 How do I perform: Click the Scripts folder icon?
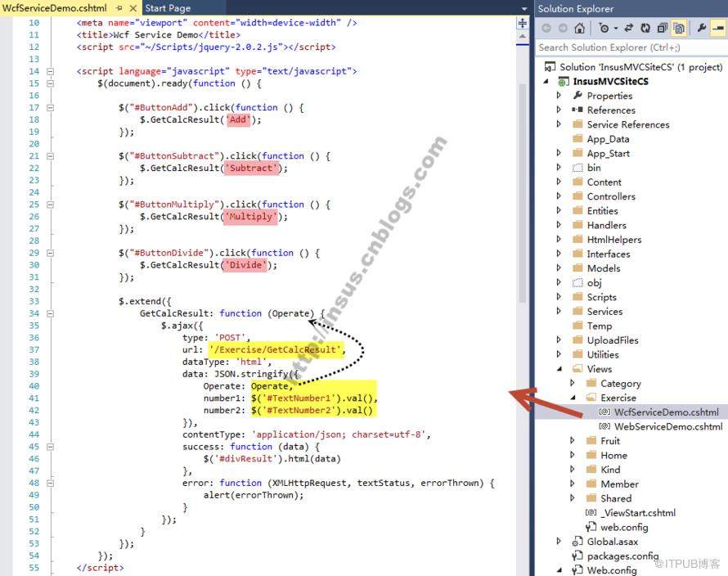[x=577, y=297]
